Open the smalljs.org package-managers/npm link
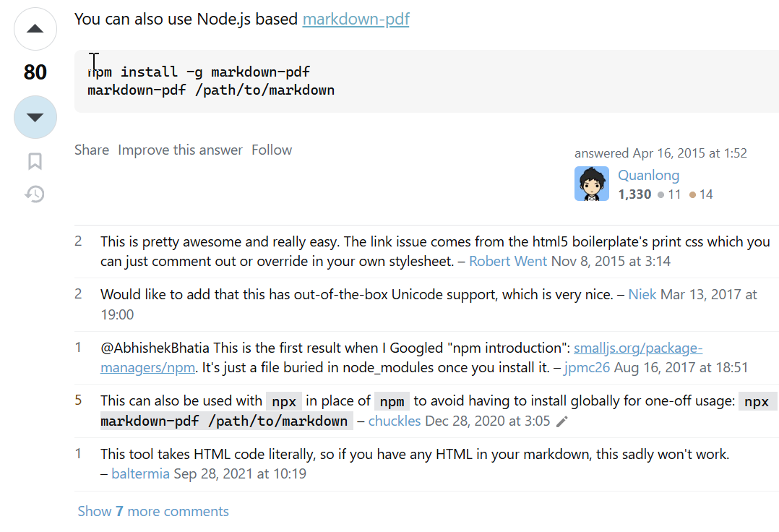This screenshot has height=532, width=779. coord(637,348)
